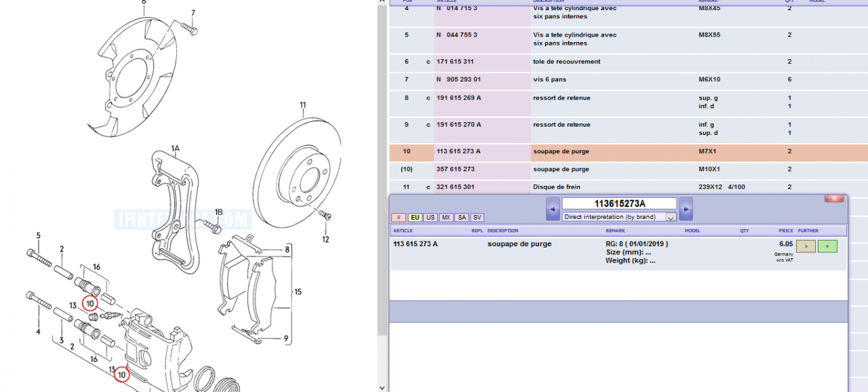Select the SV market button
This screenshot has width=868, height=392.
(x=477, y=218)
